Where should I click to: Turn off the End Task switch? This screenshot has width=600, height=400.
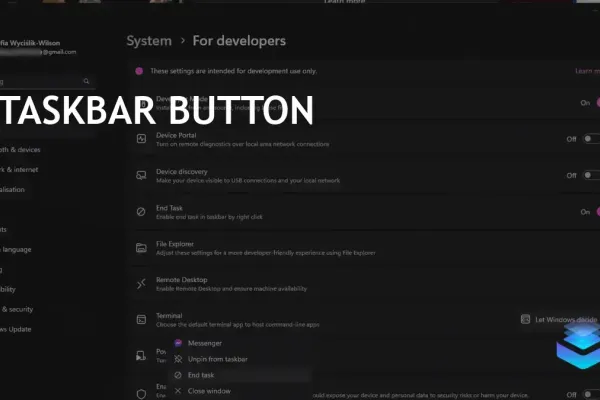click(x=598, y=212)
